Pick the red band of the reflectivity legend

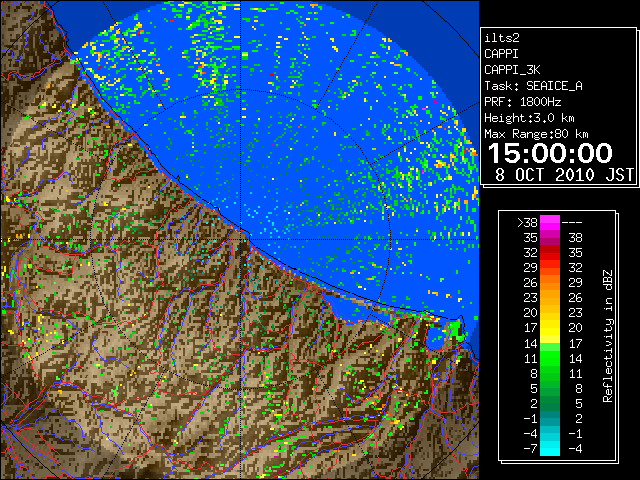click(550, 253)
